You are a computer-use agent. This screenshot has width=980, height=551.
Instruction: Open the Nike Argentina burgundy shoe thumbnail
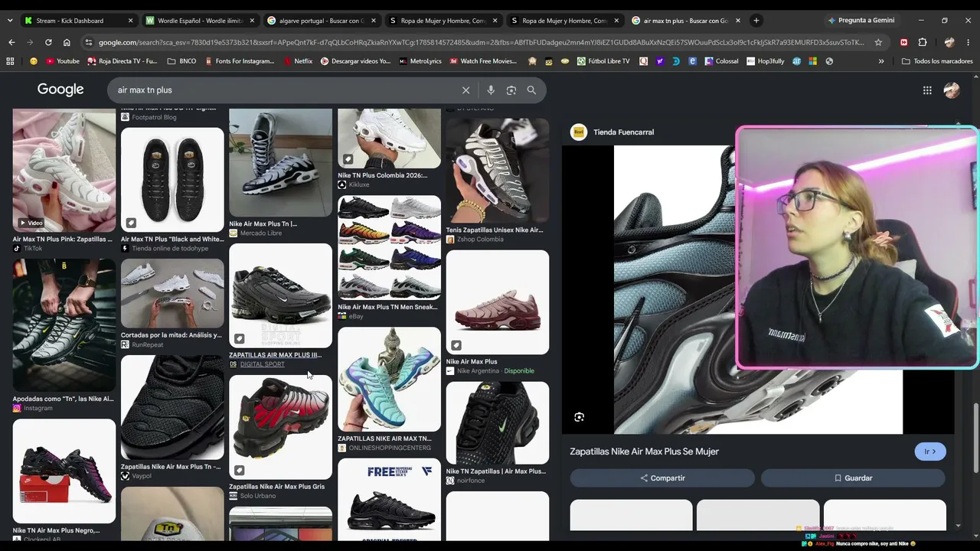pyautogui.click(x=498, y=302)
